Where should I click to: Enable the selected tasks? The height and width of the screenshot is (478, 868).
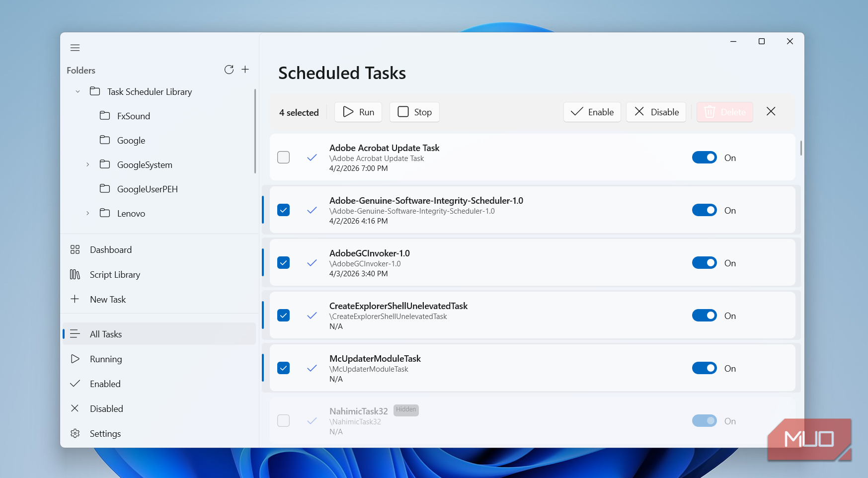click(592, 112)
